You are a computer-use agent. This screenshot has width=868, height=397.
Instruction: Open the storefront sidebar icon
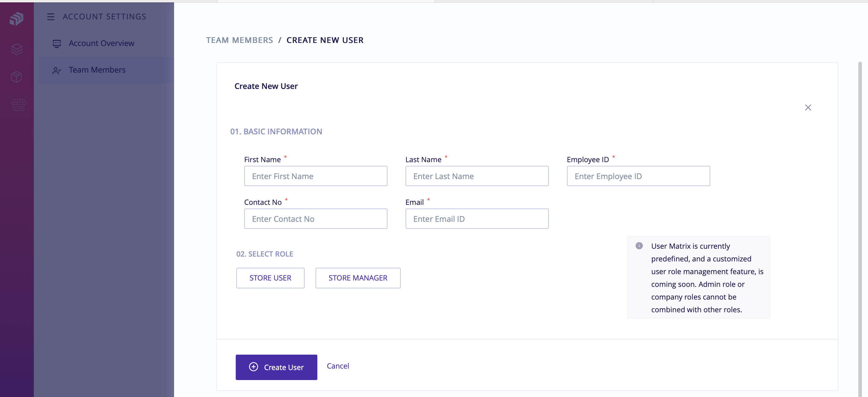click(18, 105)
